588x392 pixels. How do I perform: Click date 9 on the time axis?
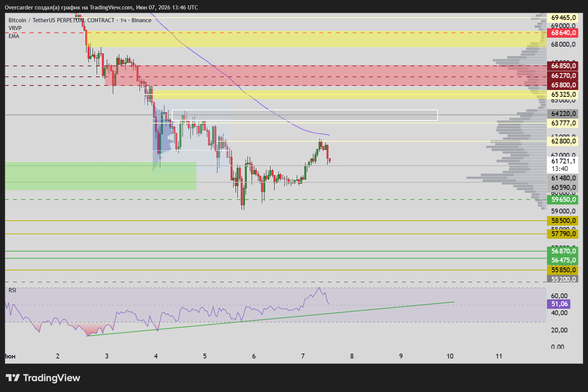coord(401,356)
